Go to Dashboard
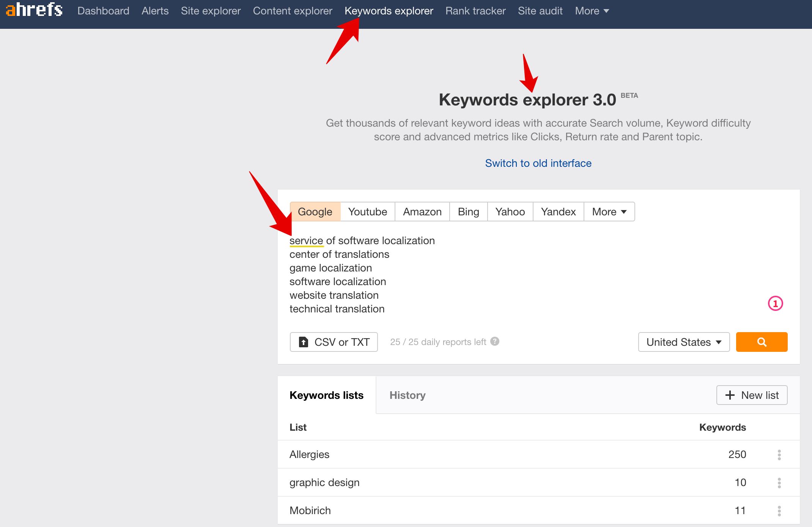The image size is (812, 527). click(103, 11)
